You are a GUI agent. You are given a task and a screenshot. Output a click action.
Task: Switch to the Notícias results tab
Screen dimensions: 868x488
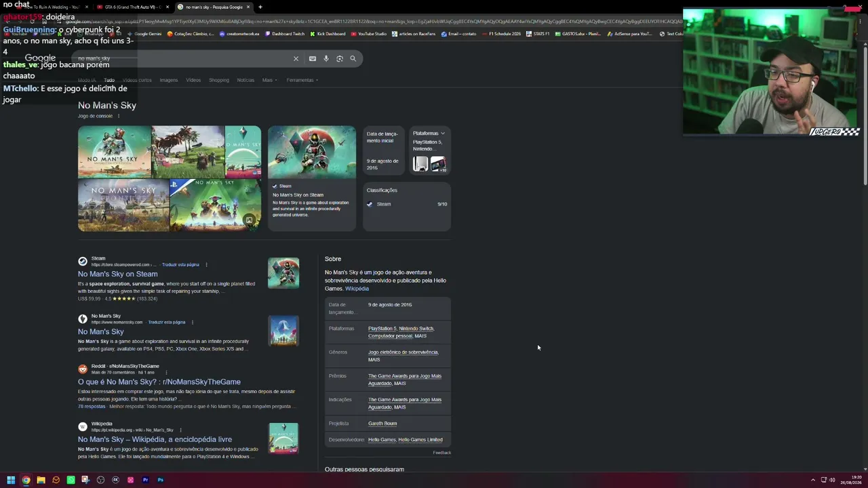[x=245, y=80]
